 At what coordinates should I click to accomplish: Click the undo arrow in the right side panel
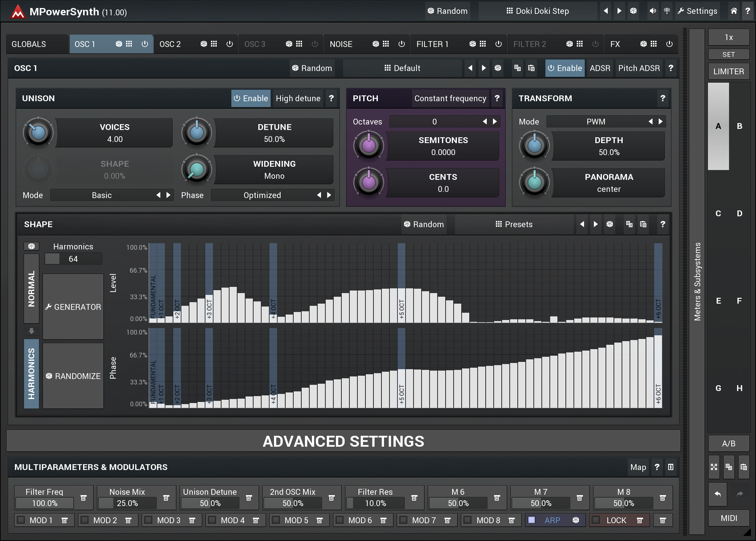717,494
